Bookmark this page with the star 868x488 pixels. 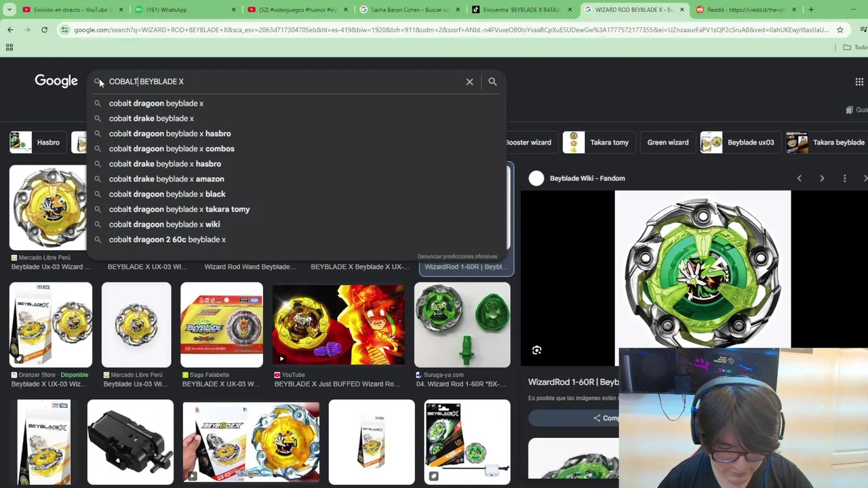(x=840, y=30)
